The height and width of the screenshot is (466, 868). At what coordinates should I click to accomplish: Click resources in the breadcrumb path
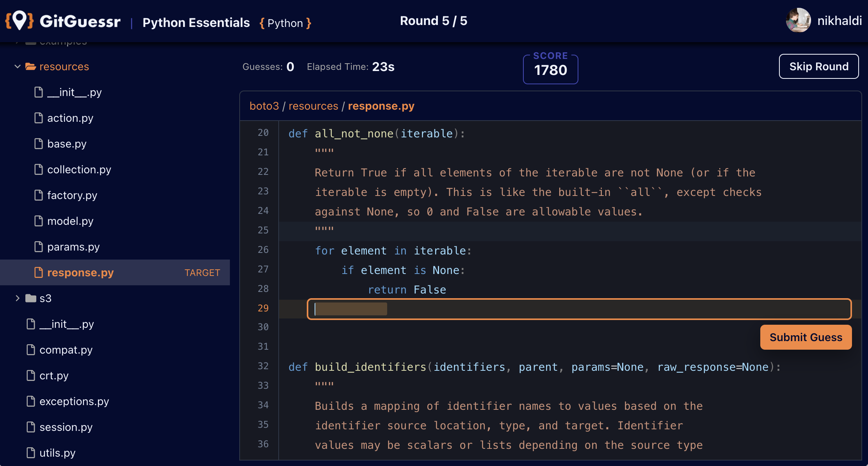(x=313, y=106)
